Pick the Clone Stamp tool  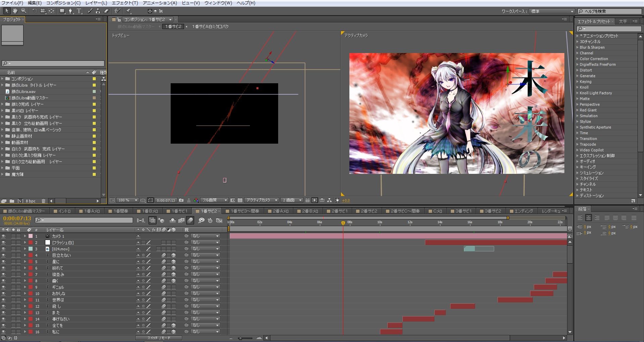tap(98, 11)
